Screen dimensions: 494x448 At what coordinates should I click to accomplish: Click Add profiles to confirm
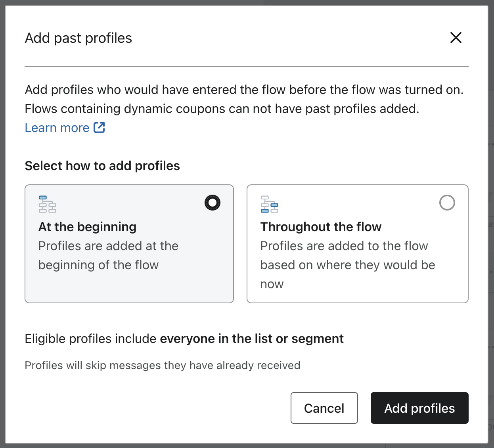419,408
